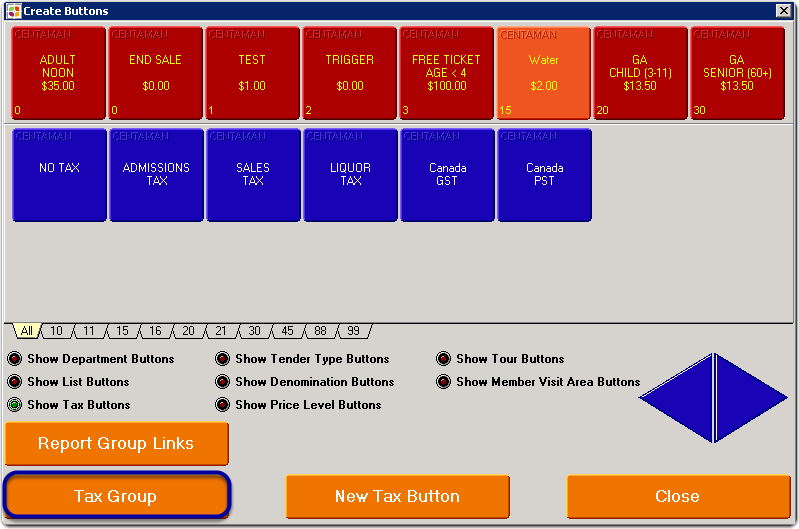Switch to the All tab

tap(26, 331)
